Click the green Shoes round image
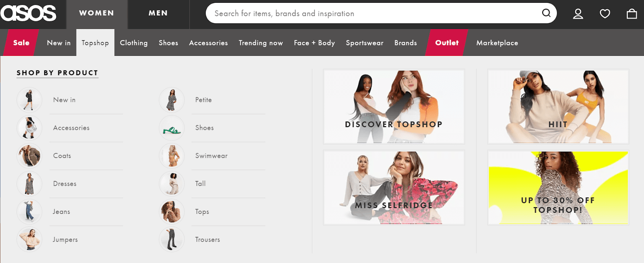 (x=172, y=128)
